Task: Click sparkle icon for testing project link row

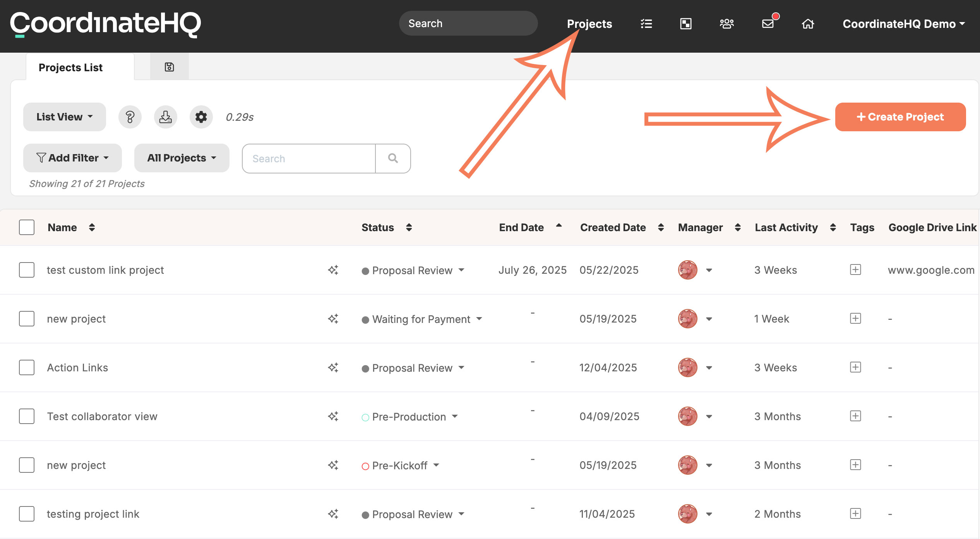Action: (x=333, y=514)
